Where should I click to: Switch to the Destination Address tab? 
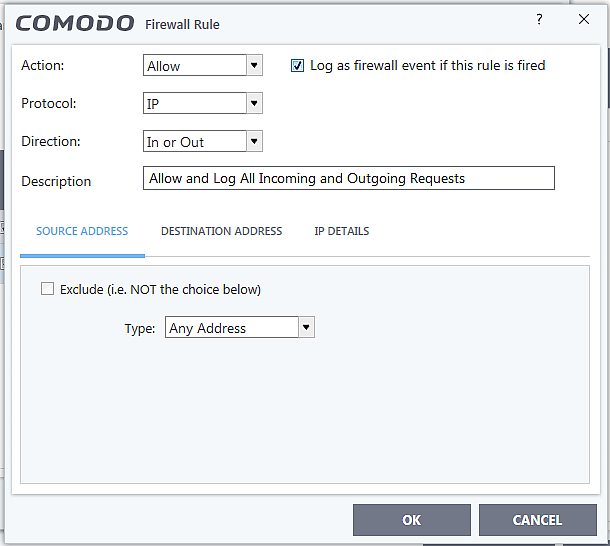[221, 231]
